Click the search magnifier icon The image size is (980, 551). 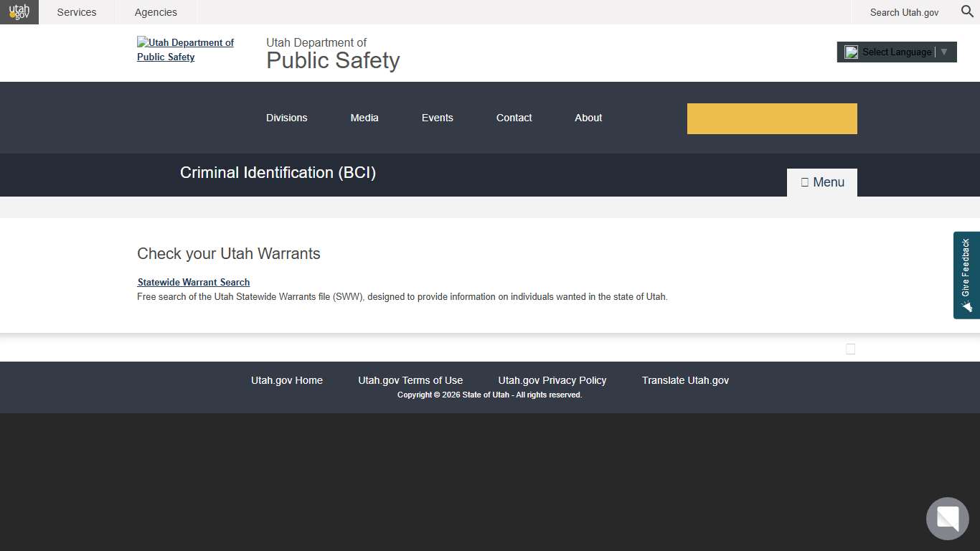point(966,11)
